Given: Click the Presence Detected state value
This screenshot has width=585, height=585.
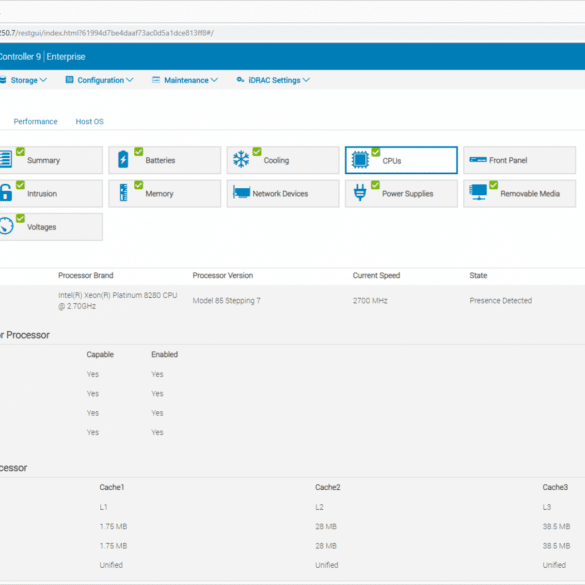Looking at the screenshot, I should [501, 301].
